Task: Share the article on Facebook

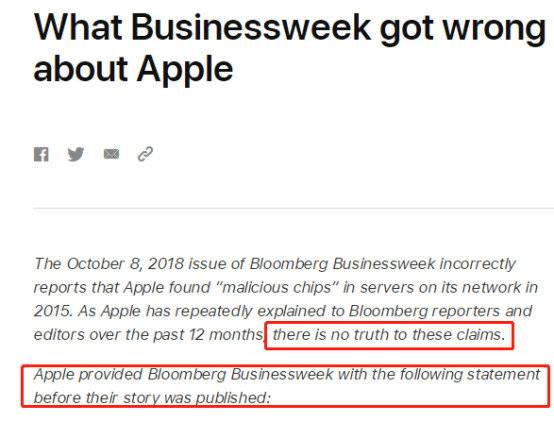Action: point(41,154)
